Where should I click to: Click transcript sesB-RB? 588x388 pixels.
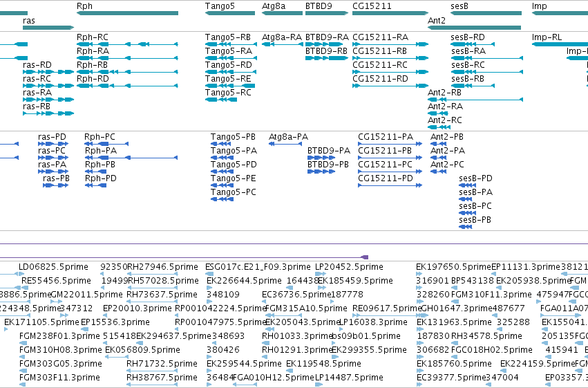click(x=473, y=86)
